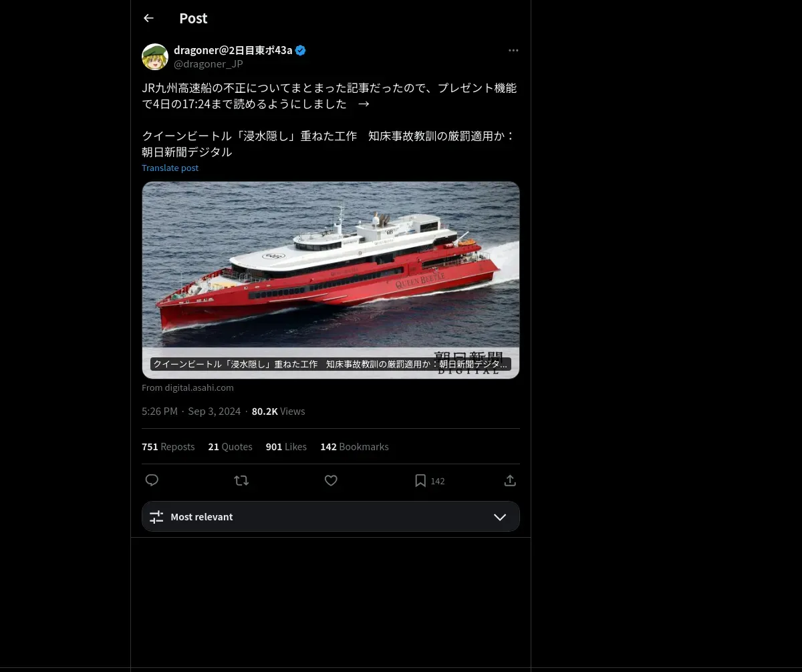The height and width of the screenshot is (672, 802).
Task: Go back using the left arrow icon
Action: coord(148,18)
